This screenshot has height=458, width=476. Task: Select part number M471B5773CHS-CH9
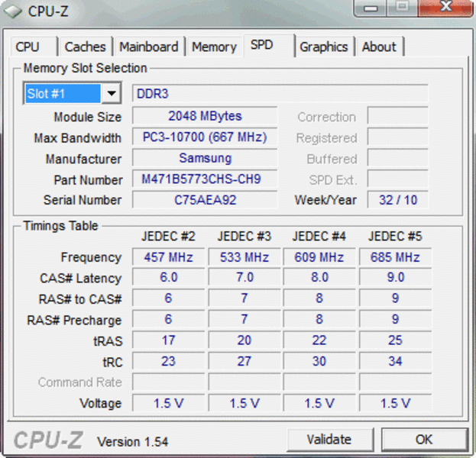point(205,179)
